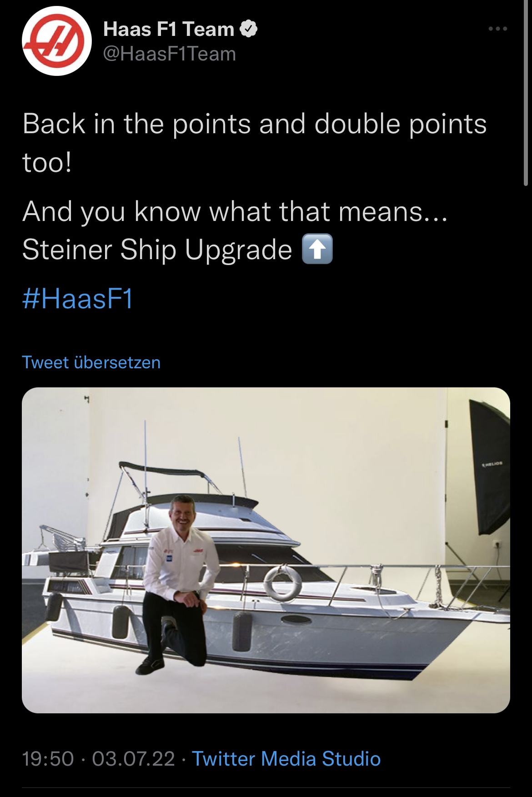Open the 19:50 tweet timestamp
Screen dimensions: 532x797
(48, 758)
